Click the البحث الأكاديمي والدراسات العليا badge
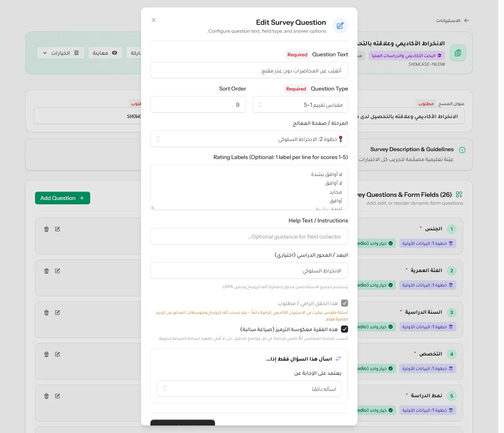504x433 pixels. (x=407, y=56)
